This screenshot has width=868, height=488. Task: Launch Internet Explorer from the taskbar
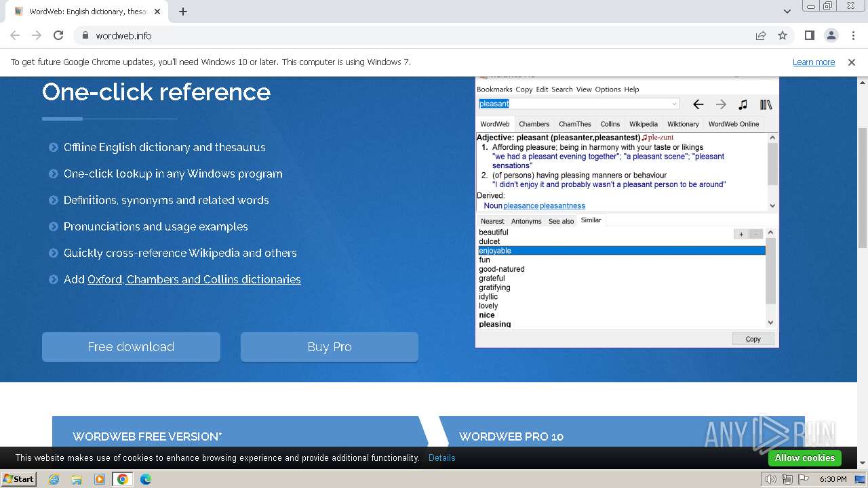point(54,479)
